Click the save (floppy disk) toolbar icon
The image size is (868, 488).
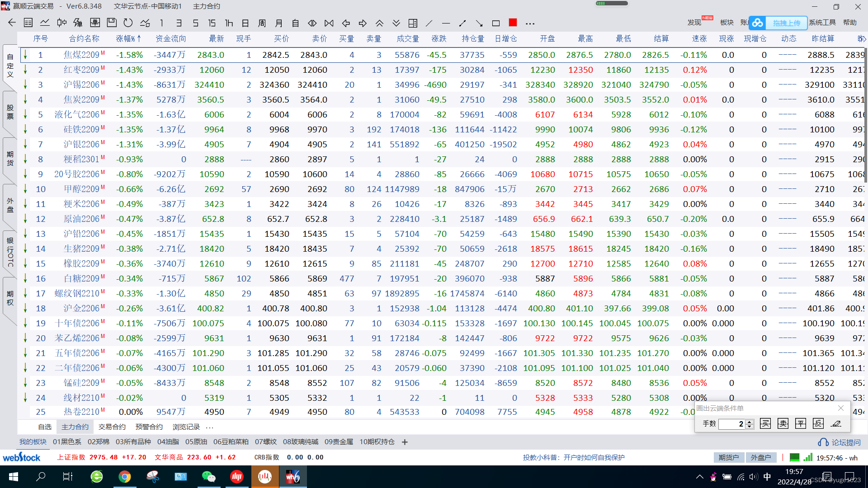pyautogui.click(x=112, y=23)
